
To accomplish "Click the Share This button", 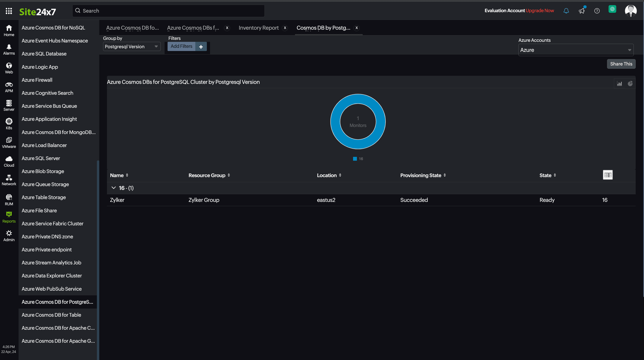I will click(621, 64).
